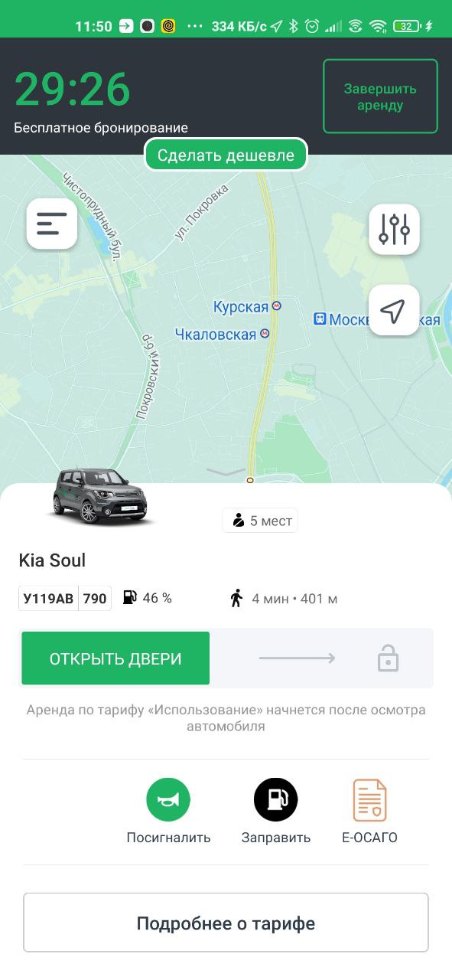Tap the fuel level icon showing 46 %
The width and height of the screenshot is (452, 980).
[130, 598]
